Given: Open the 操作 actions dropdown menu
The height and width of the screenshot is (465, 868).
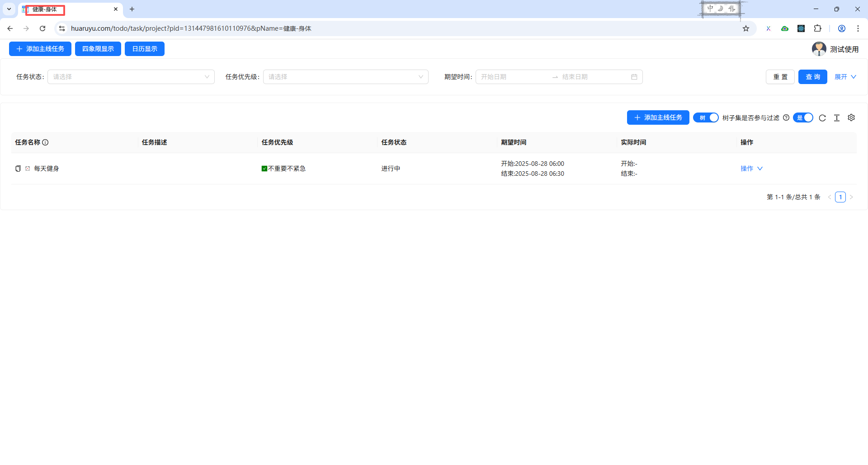Looking at the screenshot, I should [750, 169].
